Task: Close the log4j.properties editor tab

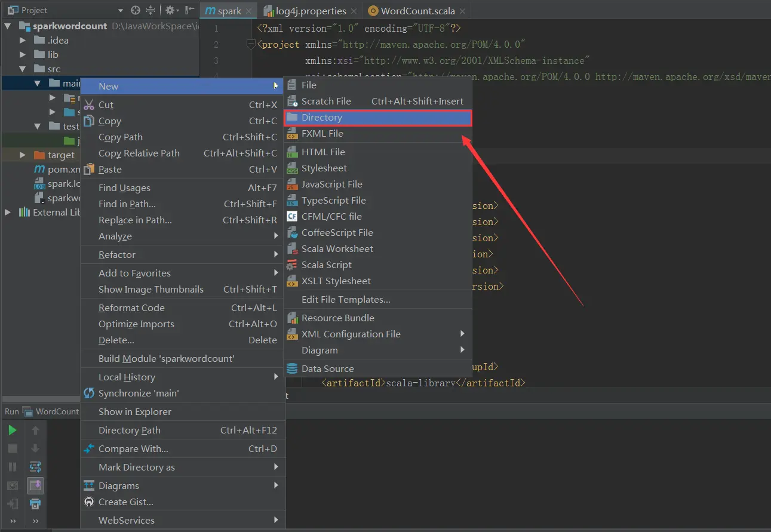Action: coord(354,11)
